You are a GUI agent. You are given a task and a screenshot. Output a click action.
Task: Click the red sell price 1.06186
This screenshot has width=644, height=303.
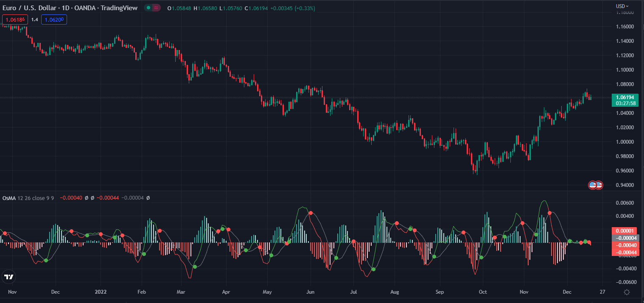[x=15, y=19]
